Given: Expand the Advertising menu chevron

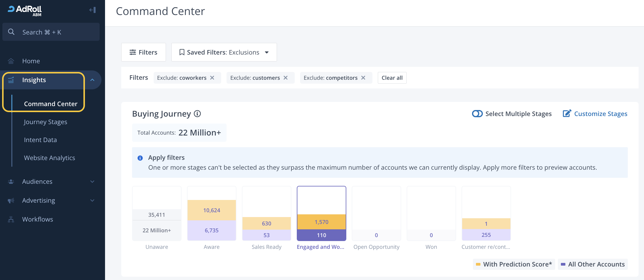Looking at the screenshot, I should [92, 201].
